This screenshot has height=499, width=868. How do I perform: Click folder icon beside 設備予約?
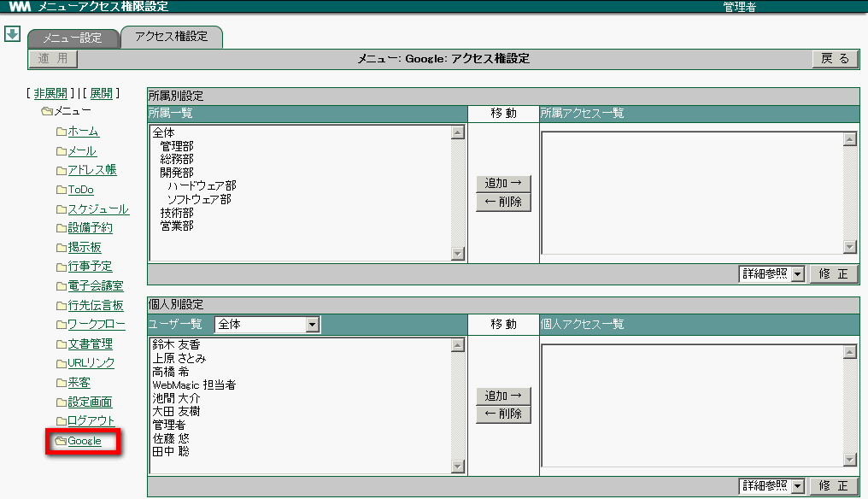pyautogui.click(x=62, y=228)
